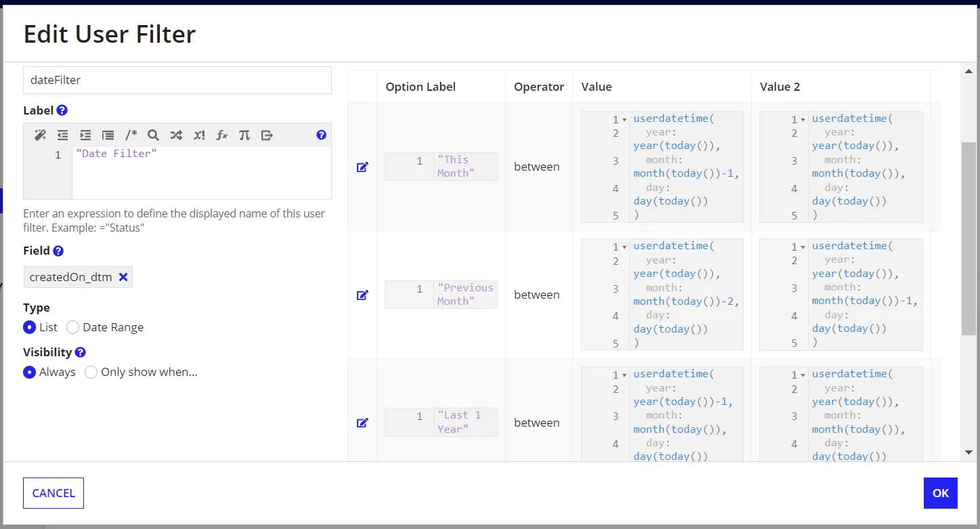Edit the "Last 1 Year" option row
The width and height of the screenshot is (980, 529).
coord(362,423)
